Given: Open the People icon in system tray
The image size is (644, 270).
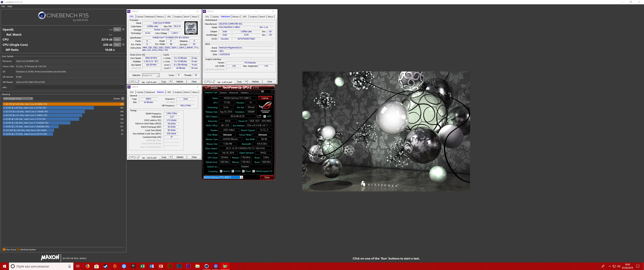Looking at the screenshot, I should pos(603,266).
